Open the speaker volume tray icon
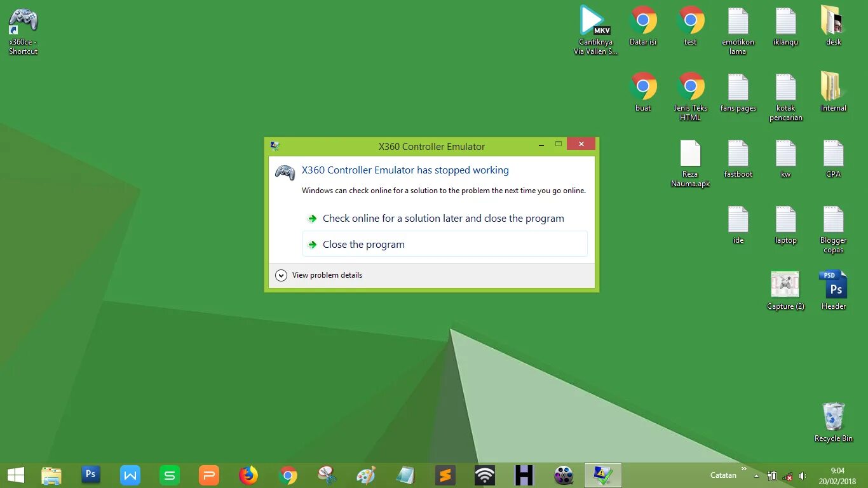 click(x=803, y=475)
